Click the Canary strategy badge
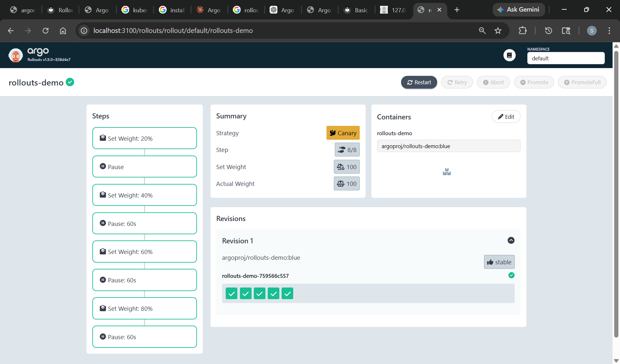620x364 pixels. [x=343, y=133]
